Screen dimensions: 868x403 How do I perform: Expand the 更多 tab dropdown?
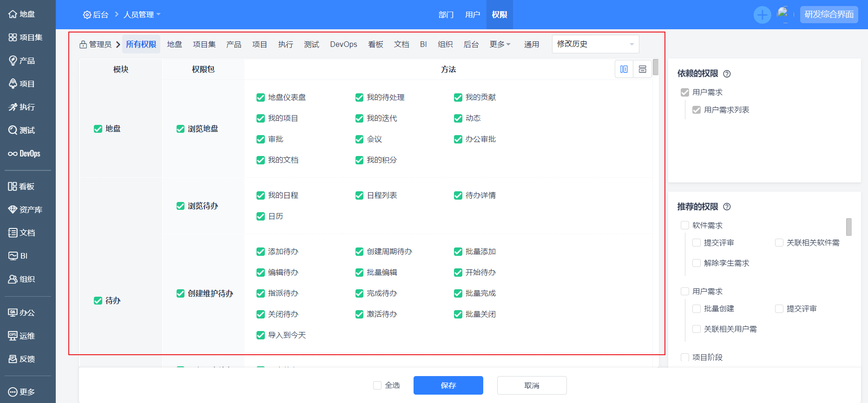click(500, 44)
